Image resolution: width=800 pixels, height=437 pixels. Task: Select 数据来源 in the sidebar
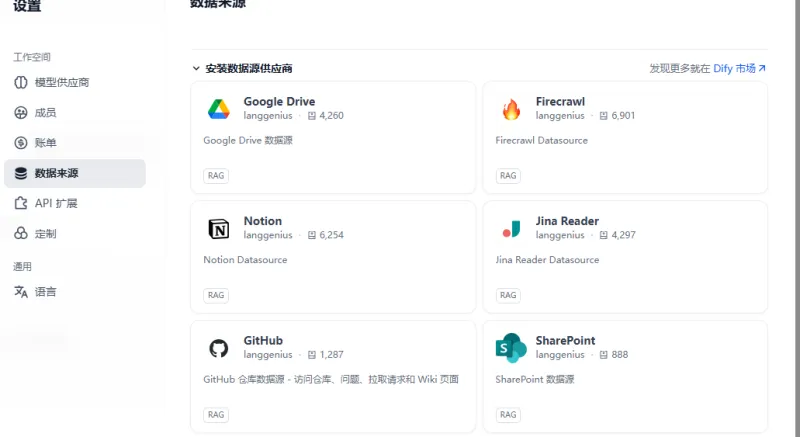(x=75, y=173)
